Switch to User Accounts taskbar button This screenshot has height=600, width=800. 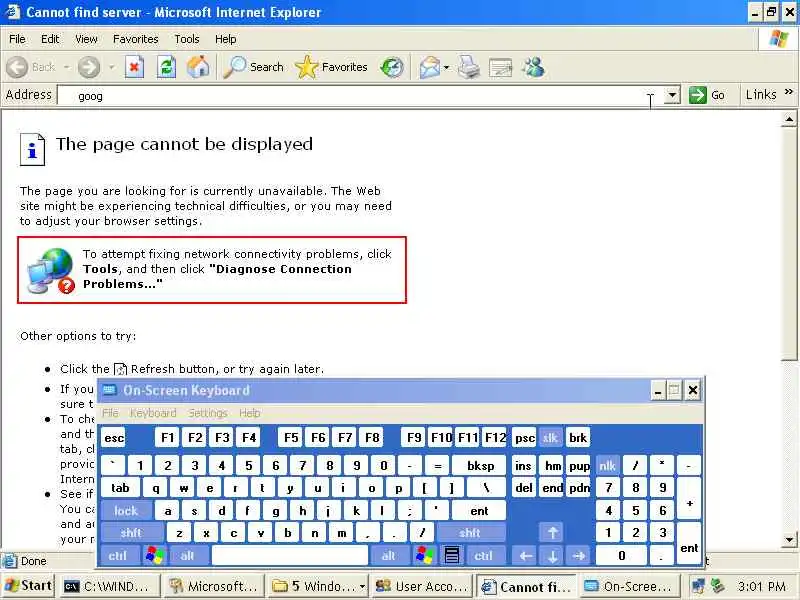point(421,587)
